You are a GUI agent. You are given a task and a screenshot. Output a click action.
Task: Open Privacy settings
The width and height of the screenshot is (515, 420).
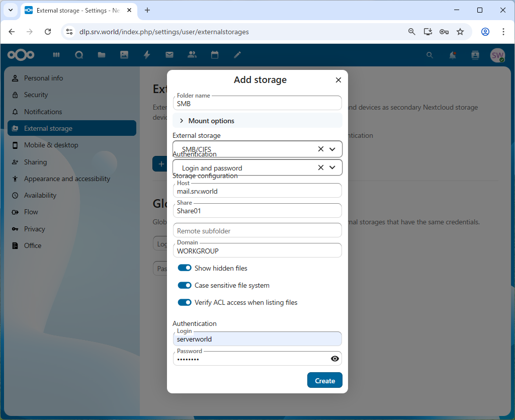click(72, 229)
